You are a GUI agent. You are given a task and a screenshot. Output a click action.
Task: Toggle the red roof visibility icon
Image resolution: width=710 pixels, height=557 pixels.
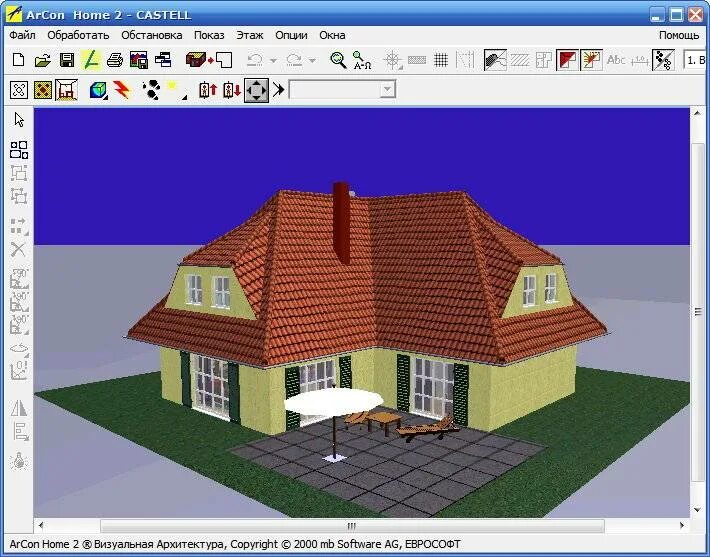(567, 60)
